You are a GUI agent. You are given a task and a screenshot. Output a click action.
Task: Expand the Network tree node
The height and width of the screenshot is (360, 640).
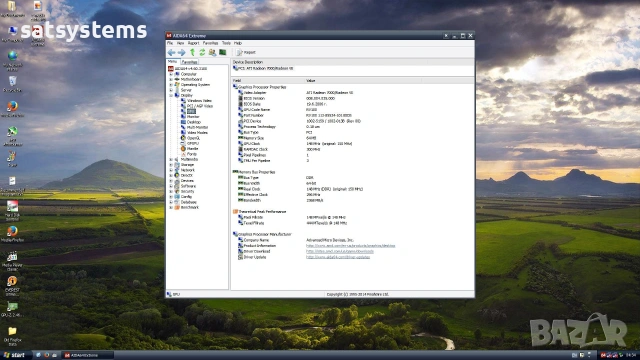[171, 170]
